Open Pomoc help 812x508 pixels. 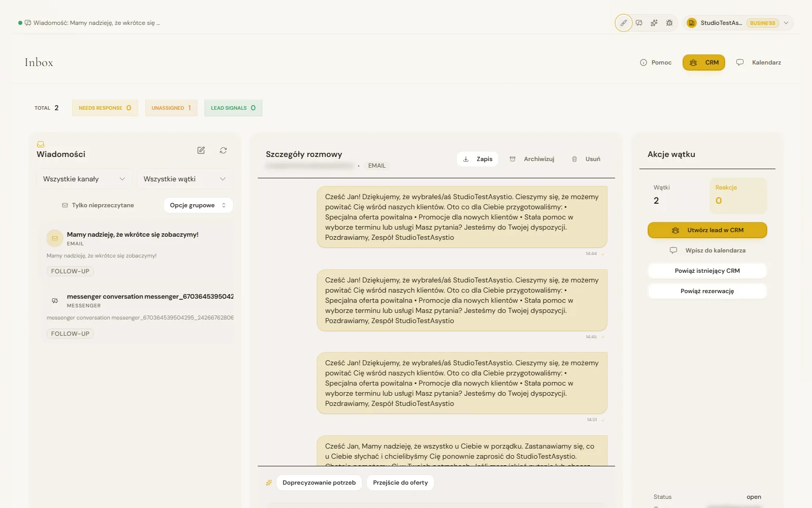click(x=656, y=62)
